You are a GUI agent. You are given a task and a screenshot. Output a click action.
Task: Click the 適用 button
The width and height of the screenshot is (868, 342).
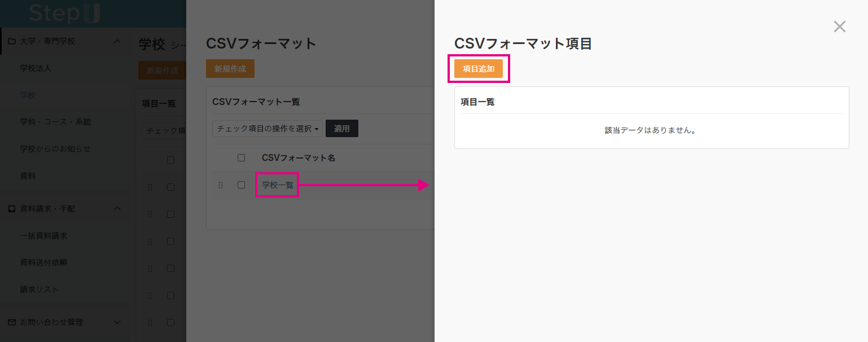[x=342, y=128]
